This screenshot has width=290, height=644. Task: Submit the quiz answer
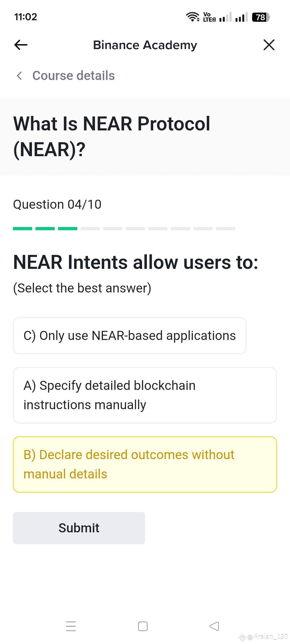coord(79,528)
